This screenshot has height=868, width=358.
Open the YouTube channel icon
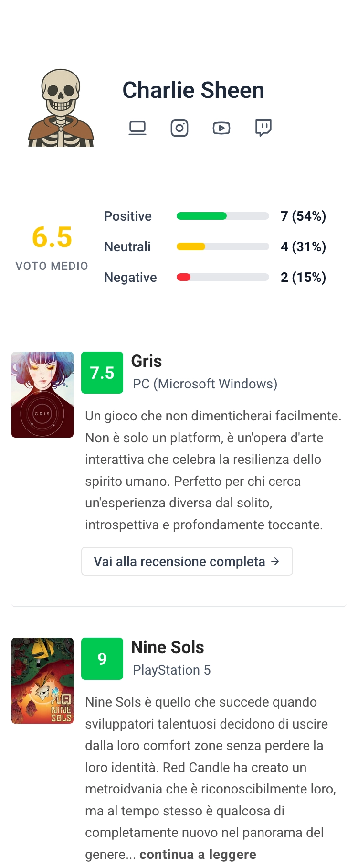(221, 128)
